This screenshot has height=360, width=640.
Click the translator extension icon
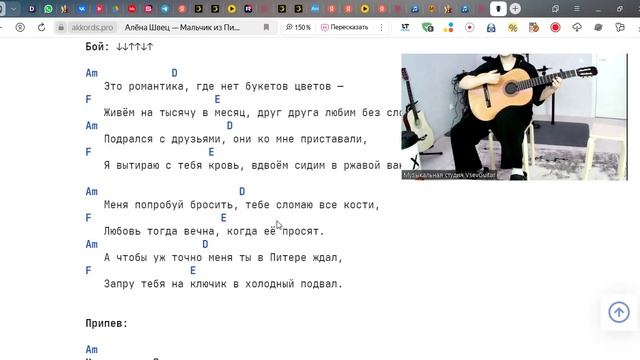click(405, 27)
